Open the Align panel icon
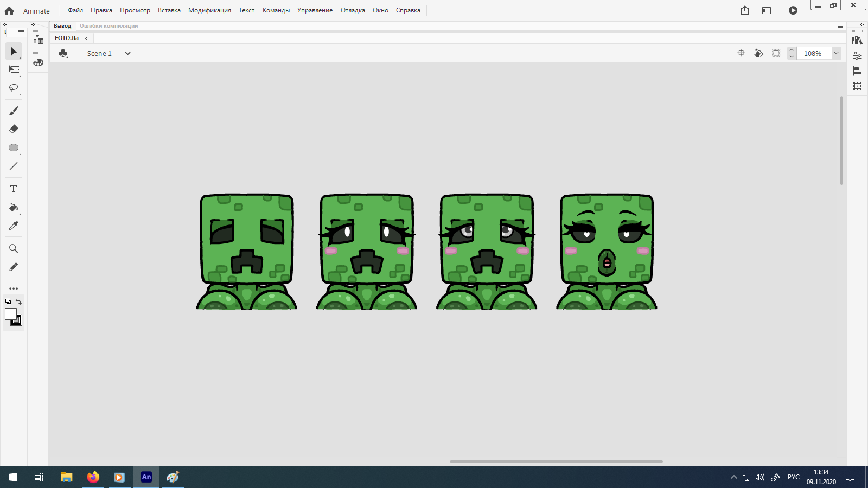Viewport: 868px width, 488px height. point(857,71)
